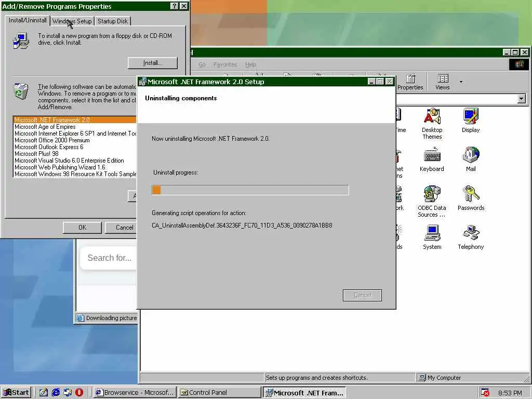Switch to the Install/Uninstall tab
This screenshot has width=532, height=399.
pos(28,20)
